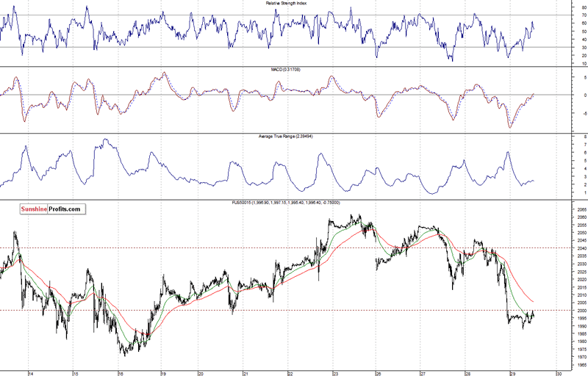Click date 21 on the time axis
This screenshot has width=588, height=376.
(245, 374)
